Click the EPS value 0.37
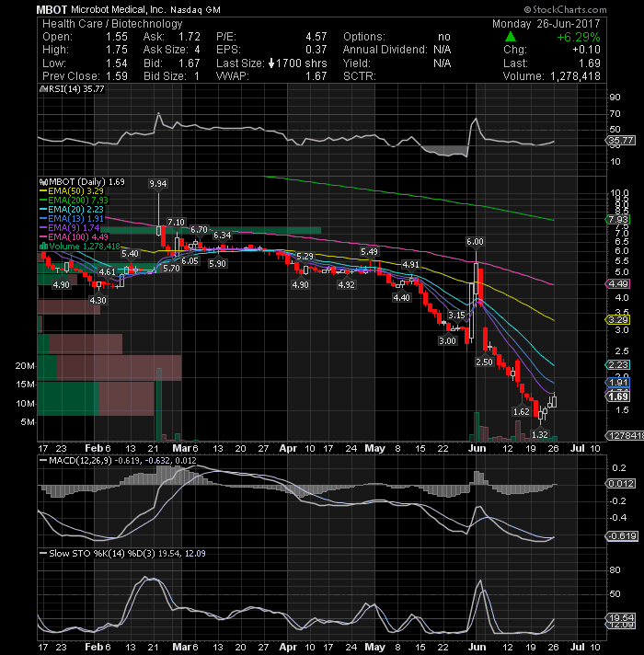Screen dimensions: 644x655 [316, 50]
